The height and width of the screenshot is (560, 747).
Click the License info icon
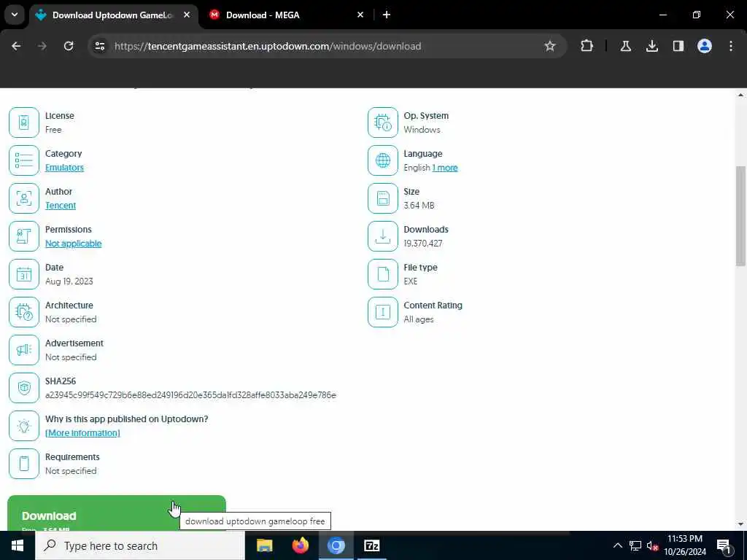[x=24, y=122]
